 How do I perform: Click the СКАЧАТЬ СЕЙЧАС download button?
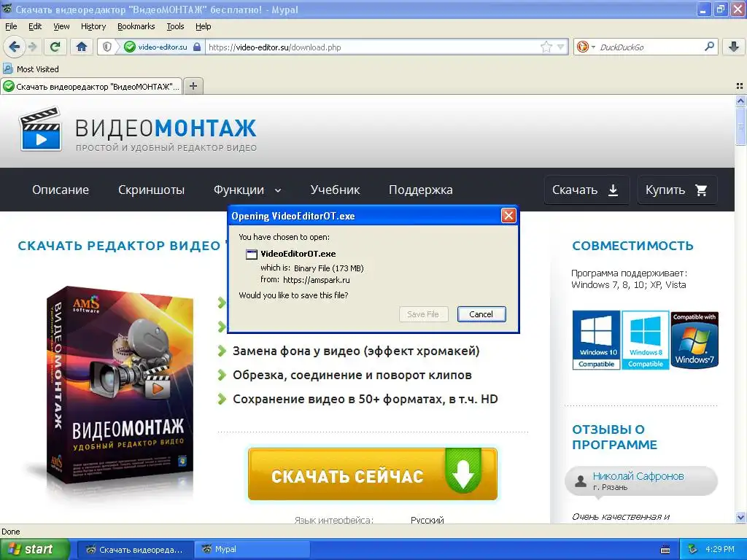tap(373, 474)
